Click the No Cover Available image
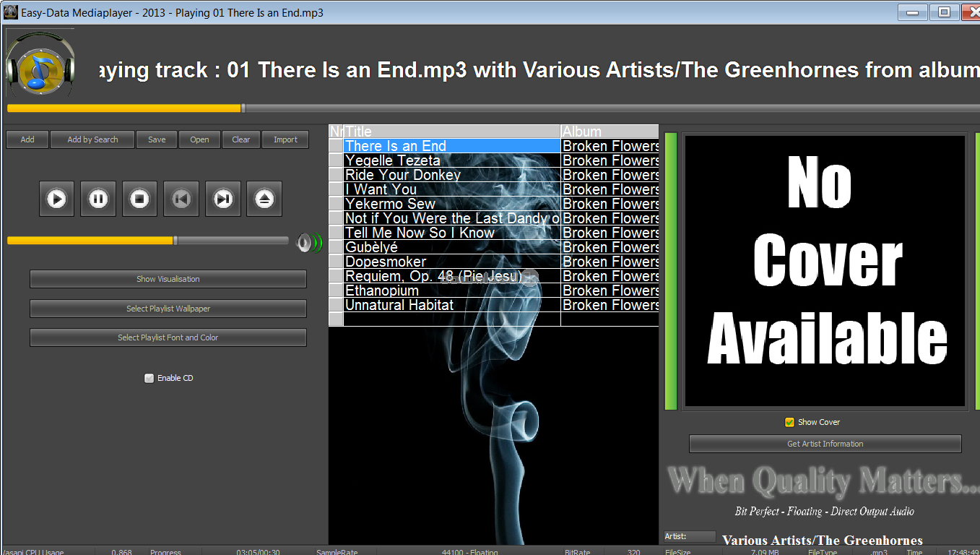980x555 pixels. (x=825, y=271)
